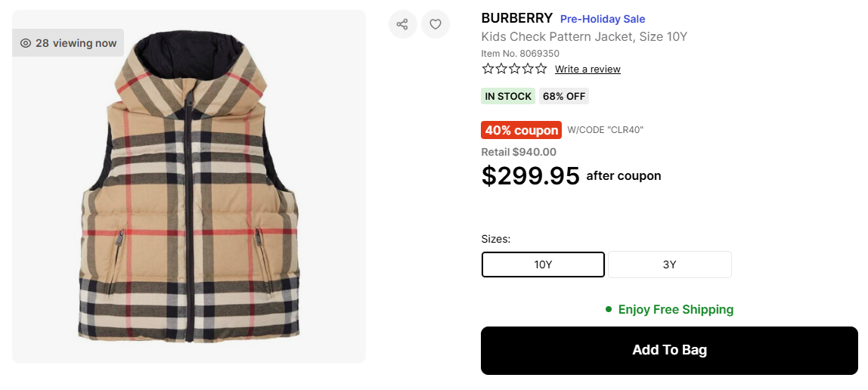The height and width of the screenshot is (390, 868).
Task: Click the IN STOCK badge
Action: pyautogui.click(x=508, y=96)
